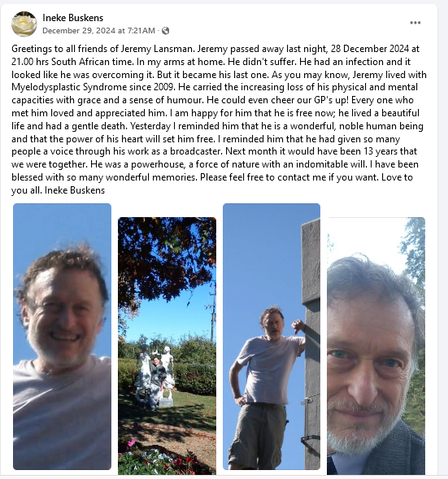Click the white statues in garden photo

coord(155,376)
